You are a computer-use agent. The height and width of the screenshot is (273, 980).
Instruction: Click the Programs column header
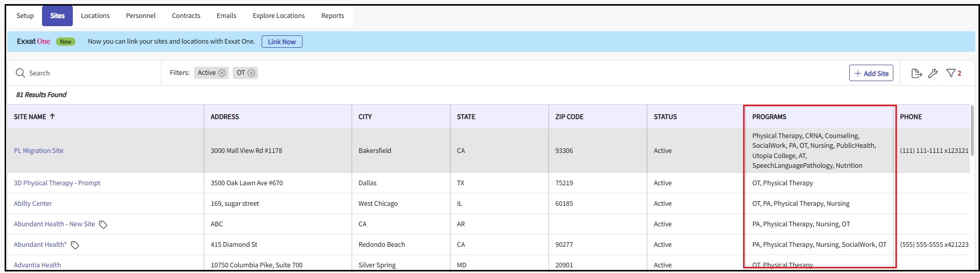(x=769, y=117)
